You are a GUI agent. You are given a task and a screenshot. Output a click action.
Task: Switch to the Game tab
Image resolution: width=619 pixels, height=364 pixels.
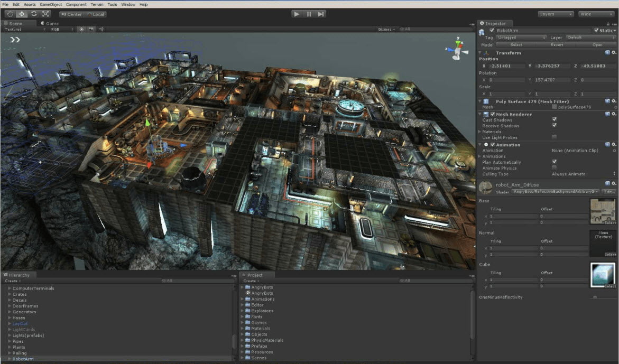pos(50,23)
